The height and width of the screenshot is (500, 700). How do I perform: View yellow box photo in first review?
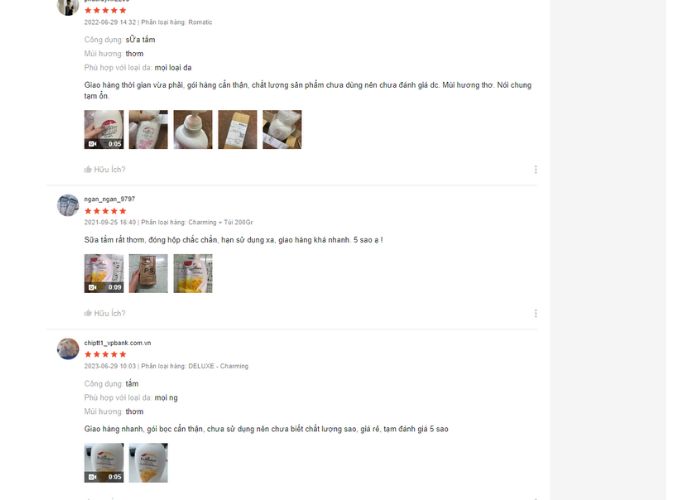[x=238, y=129]
